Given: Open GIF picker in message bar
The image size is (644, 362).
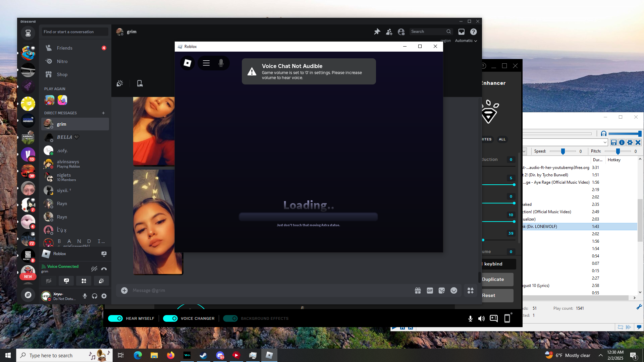Looking at the screenshot, I should point(430,291).
